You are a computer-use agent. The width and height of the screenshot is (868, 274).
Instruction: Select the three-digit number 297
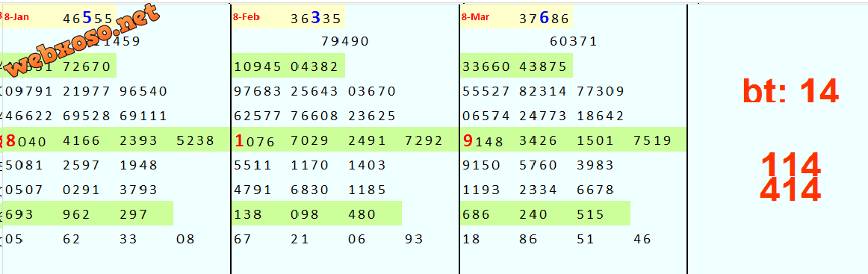(x=134, y=214)
